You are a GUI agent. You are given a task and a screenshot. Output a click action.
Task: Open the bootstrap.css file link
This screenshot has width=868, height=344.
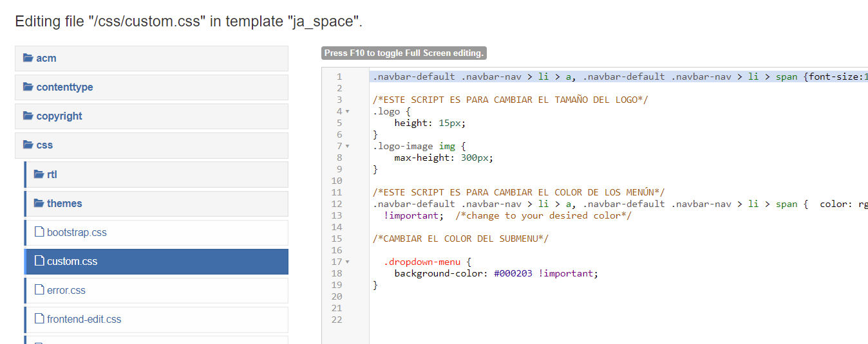[77, 233]
